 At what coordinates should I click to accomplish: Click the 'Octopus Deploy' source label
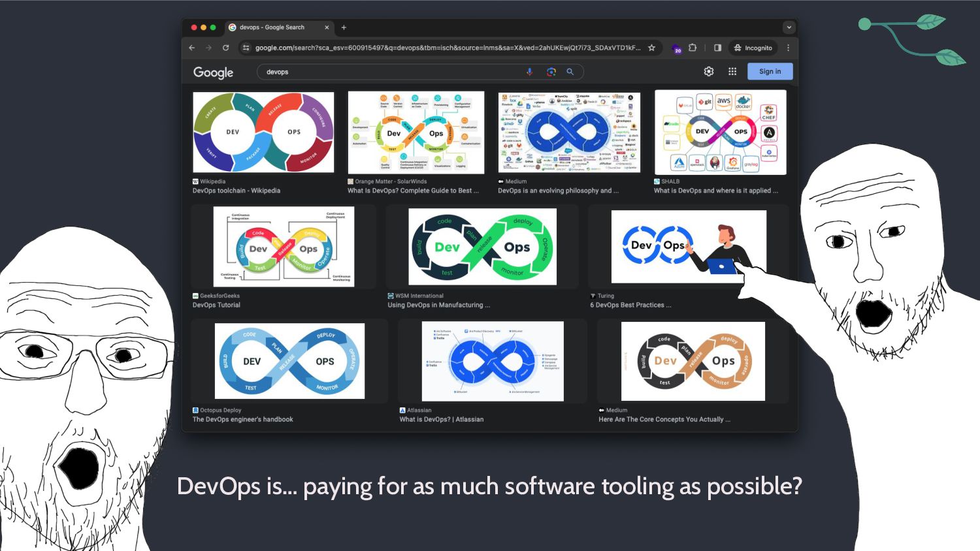point(220,410)
